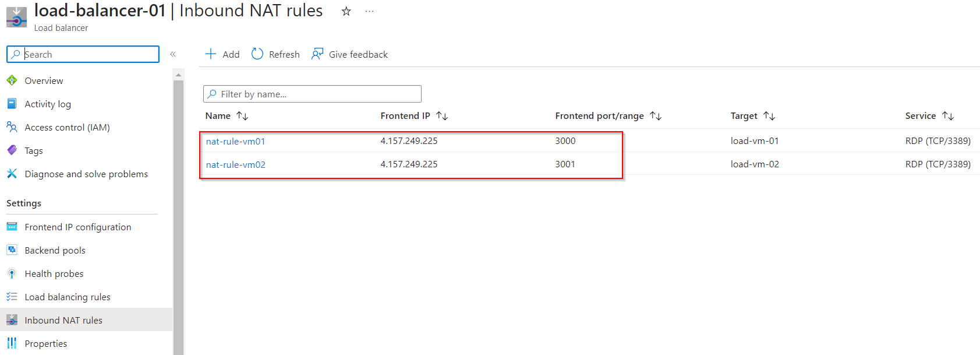Click the Give feedback person icon
The height and width of the screenshot is (355, 980).
(x=317, y=54)
